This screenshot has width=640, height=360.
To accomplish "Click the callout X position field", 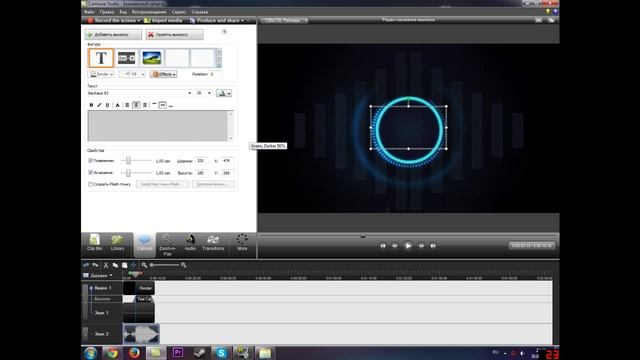I will tap(227, 161).
